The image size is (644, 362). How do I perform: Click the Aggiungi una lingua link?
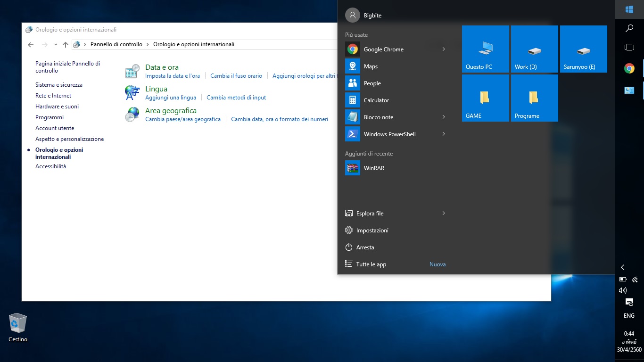(171, 98)
